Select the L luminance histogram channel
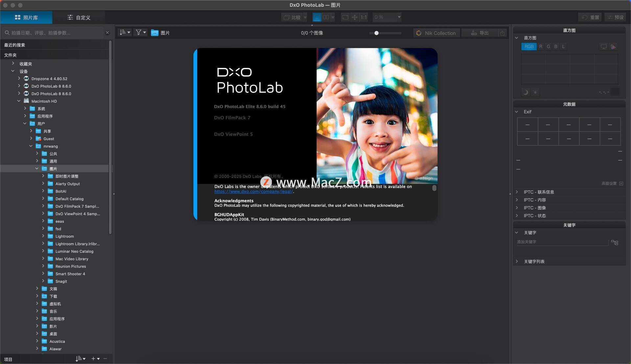The width and height of the screenshot is (631, 364). click(563, 47)
